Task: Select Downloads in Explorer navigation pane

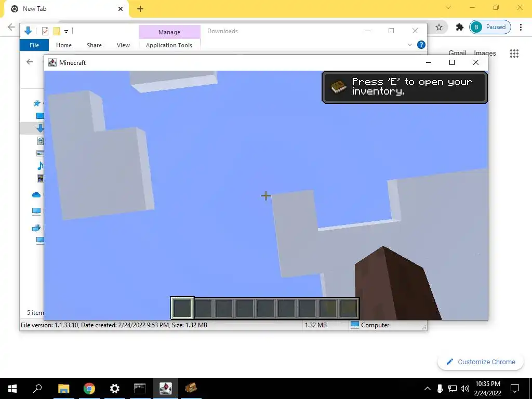Action: coord(40,128)
